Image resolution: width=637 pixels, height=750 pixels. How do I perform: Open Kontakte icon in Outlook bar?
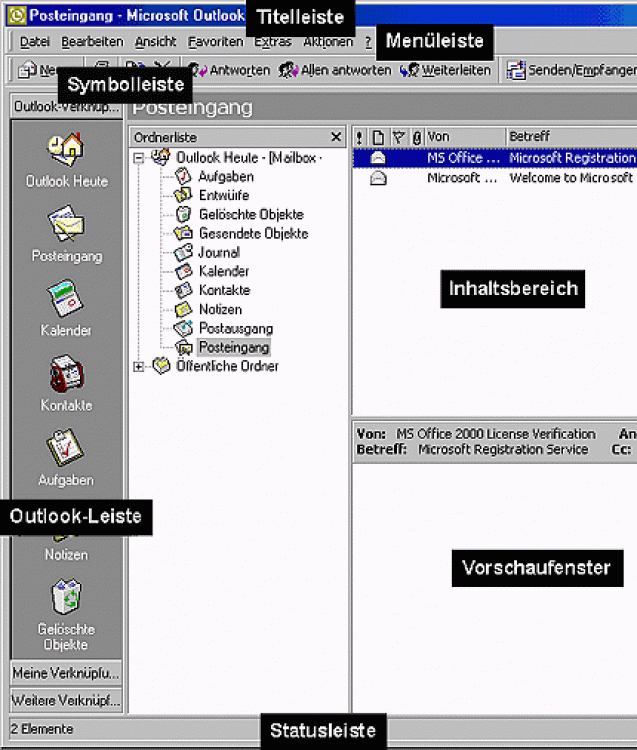66,374
